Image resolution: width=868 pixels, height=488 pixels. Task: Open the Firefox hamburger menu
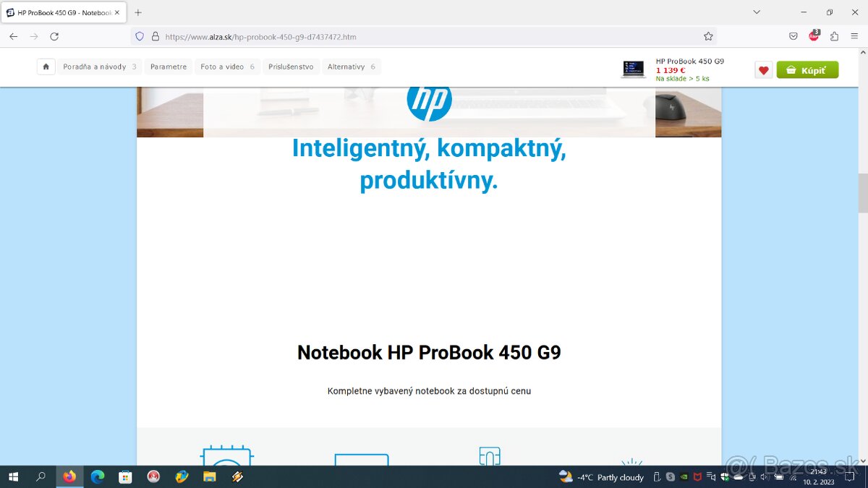[x=854, y=36]
